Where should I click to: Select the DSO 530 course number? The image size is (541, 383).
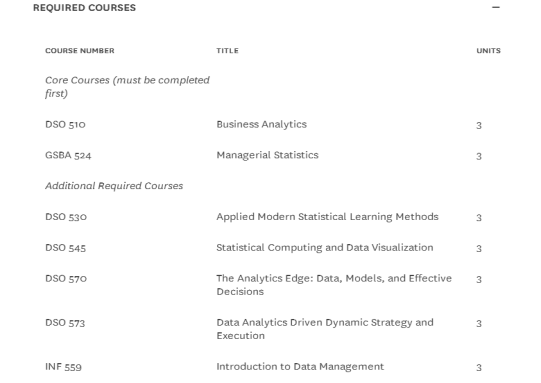point(66,217)
